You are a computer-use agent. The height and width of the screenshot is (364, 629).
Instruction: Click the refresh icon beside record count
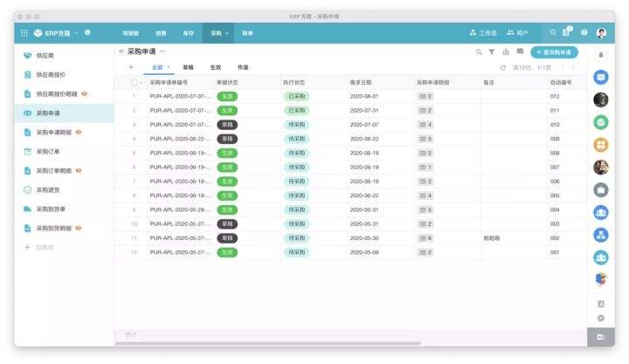pyautogui.click(x=502, y=67)
